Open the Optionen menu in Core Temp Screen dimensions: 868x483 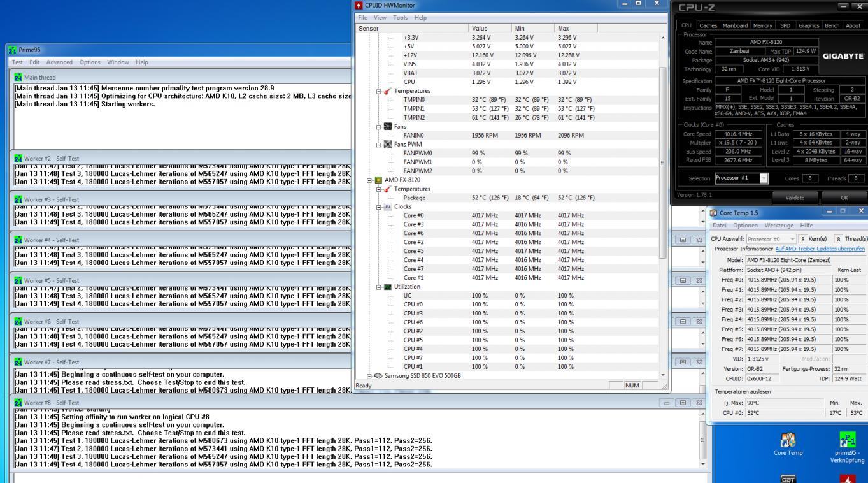pyautogui.click(x=744, y=225)
